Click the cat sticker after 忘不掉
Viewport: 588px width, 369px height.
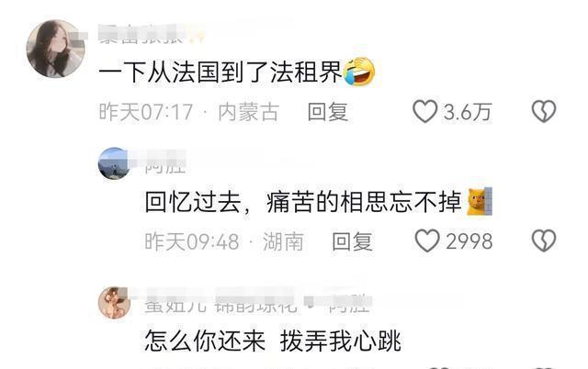(480, 202)
